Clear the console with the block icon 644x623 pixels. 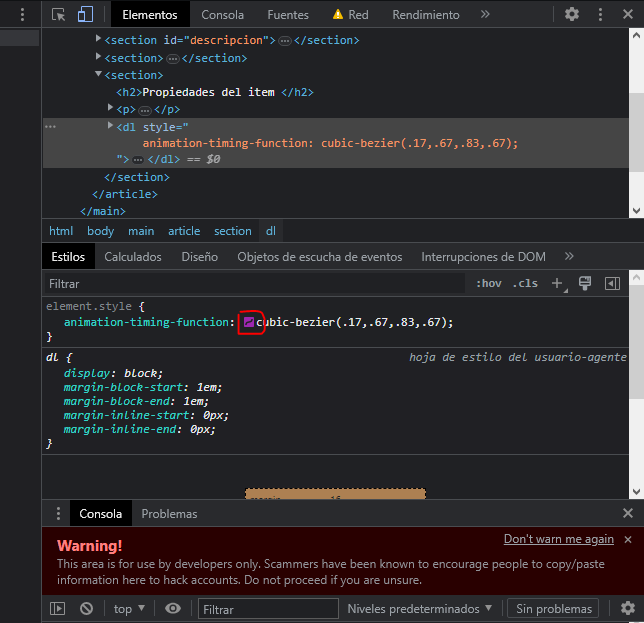click(x=87, y=608)
